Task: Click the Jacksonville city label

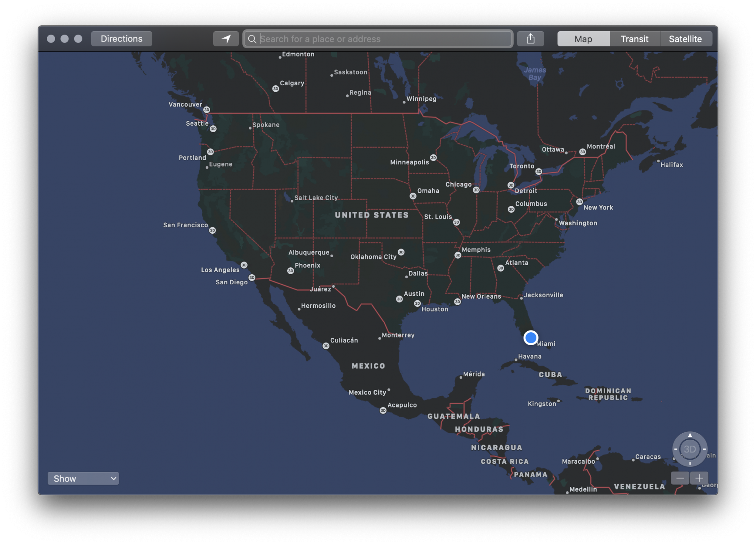Action: [543, 295]
